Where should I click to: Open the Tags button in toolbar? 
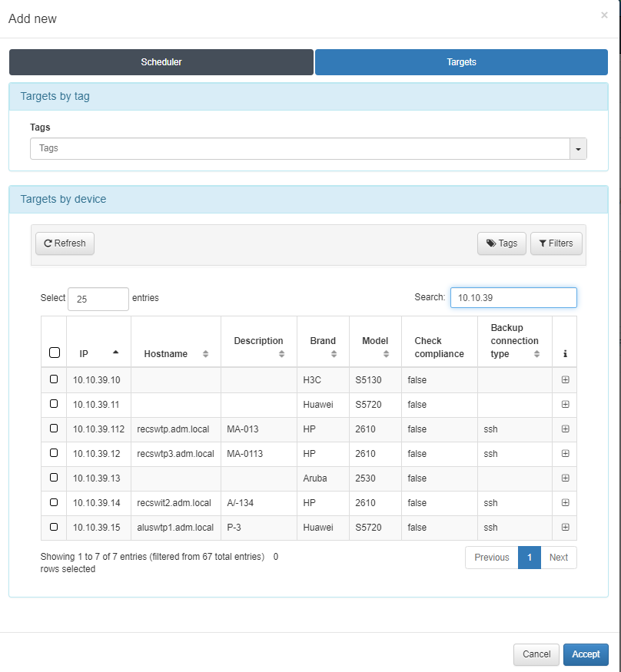pos(501,243)
